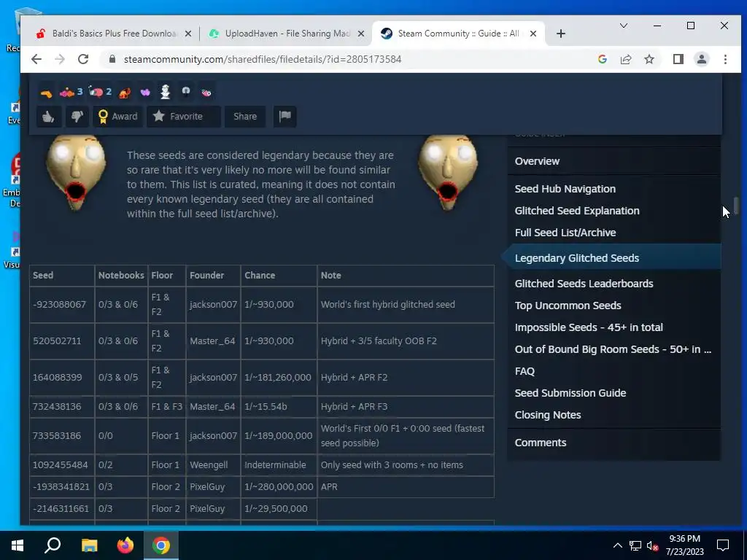Switch to Baldi's Basics Plus tab

(113, 34)
